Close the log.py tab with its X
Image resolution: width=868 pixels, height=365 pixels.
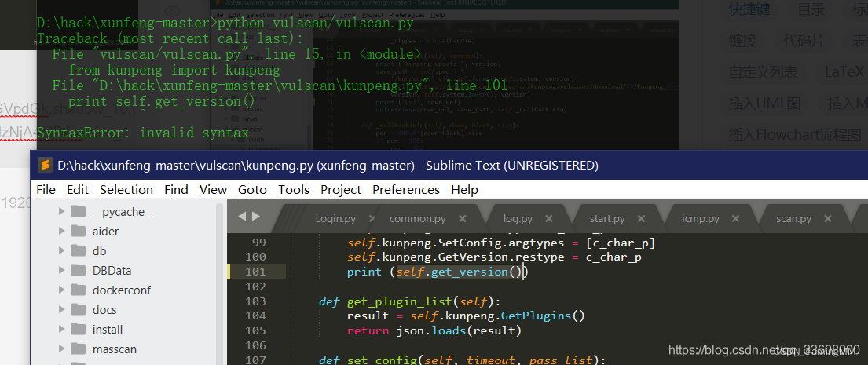[x=550, y=218]
